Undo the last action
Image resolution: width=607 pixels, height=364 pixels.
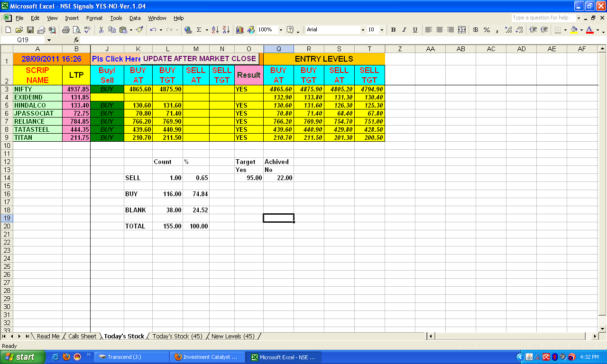click(153, 30)
